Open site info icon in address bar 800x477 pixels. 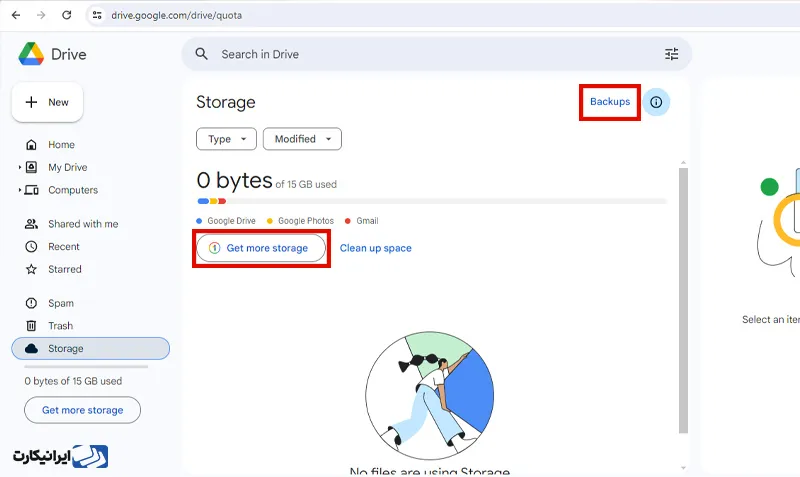pos(97,15)
